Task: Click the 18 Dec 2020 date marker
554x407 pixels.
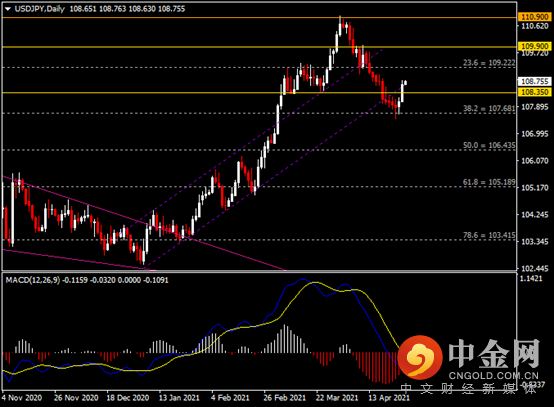Action: pos(128,398)
